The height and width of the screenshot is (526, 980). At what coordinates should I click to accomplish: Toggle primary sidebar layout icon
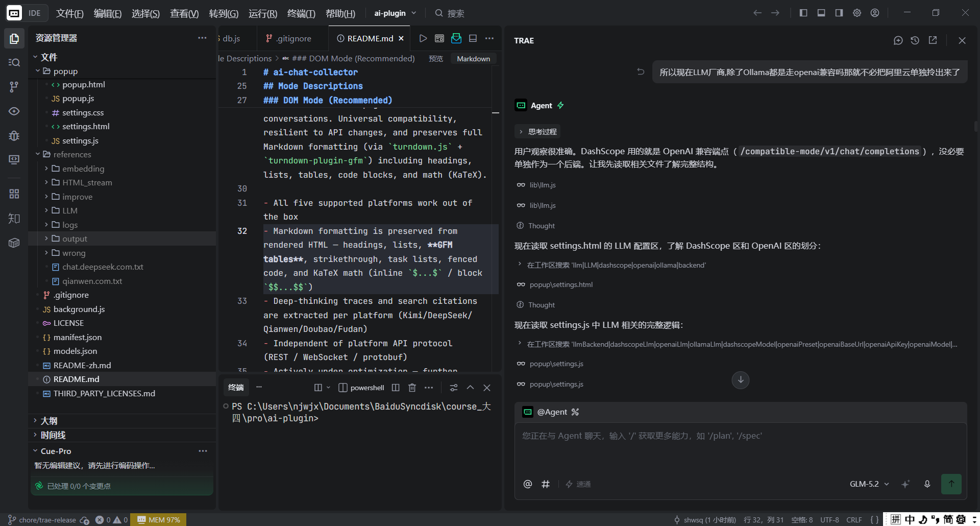point(803,13)
